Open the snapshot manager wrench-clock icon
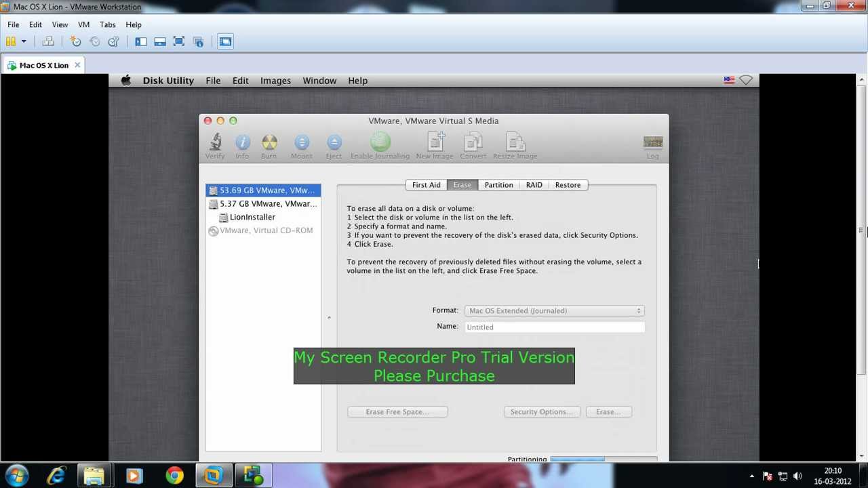The image size is (868, 488). click(113, 41)
